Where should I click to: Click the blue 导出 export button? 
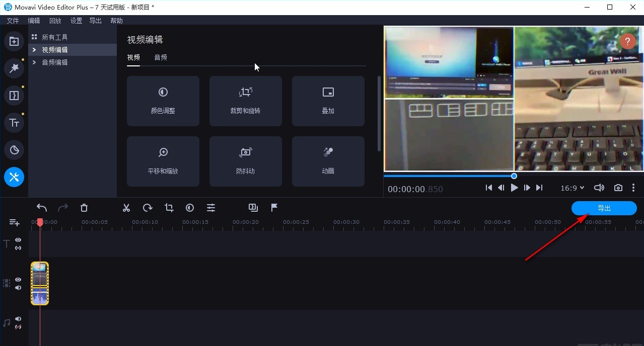click(604, 208)
